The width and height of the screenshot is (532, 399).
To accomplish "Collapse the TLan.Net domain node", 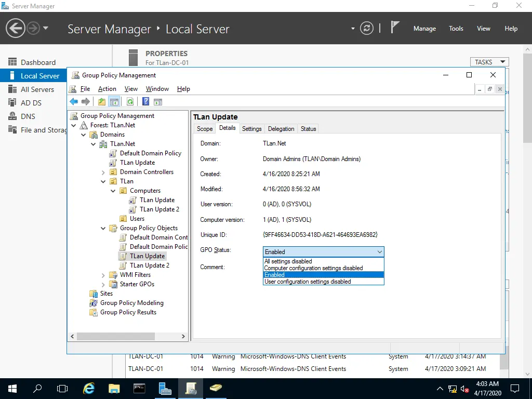I will pyautogui.click(x=94, y=144).
